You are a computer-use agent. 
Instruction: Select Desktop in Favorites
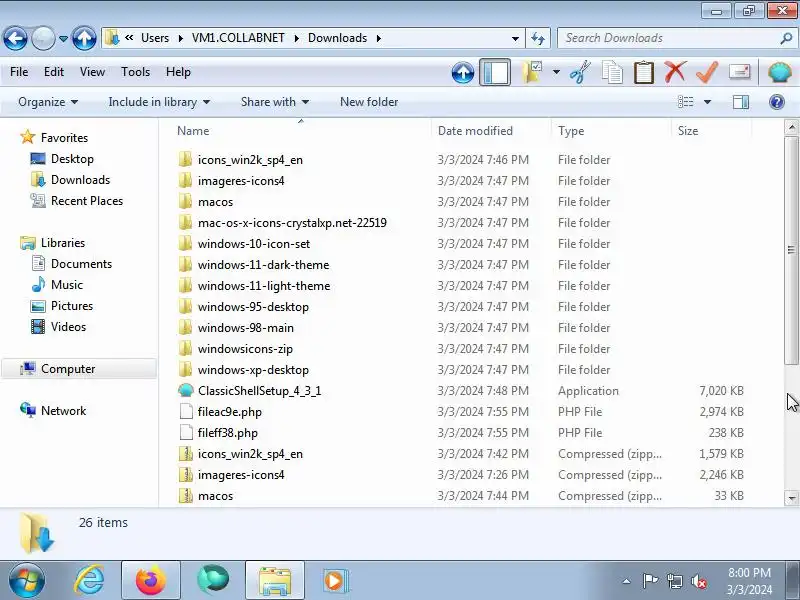tap(72, 159)
